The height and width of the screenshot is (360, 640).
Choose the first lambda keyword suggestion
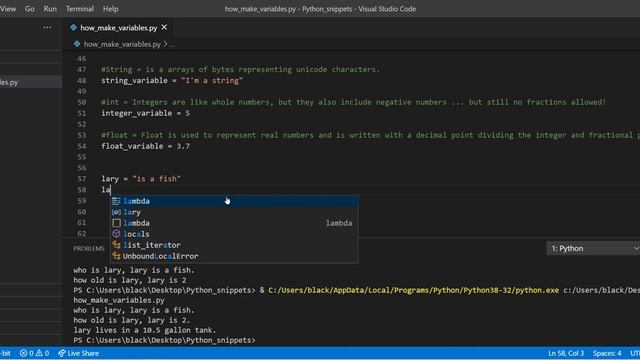pos(234,201)
